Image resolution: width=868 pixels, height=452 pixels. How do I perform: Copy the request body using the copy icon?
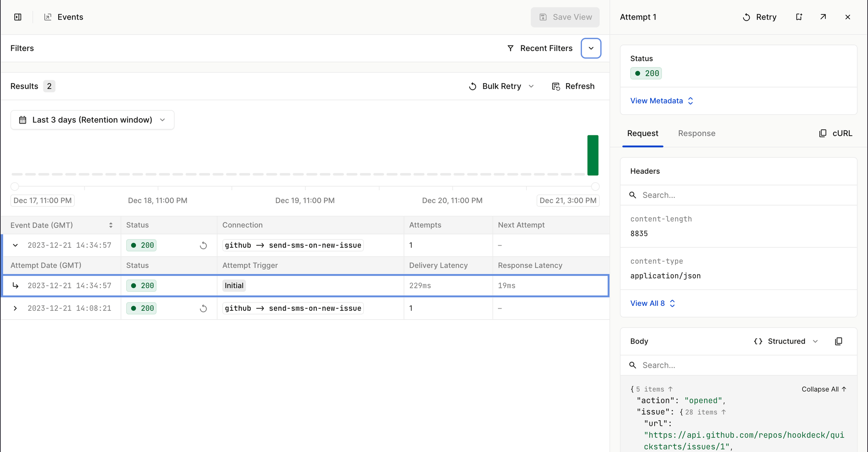tap(839, 341)
